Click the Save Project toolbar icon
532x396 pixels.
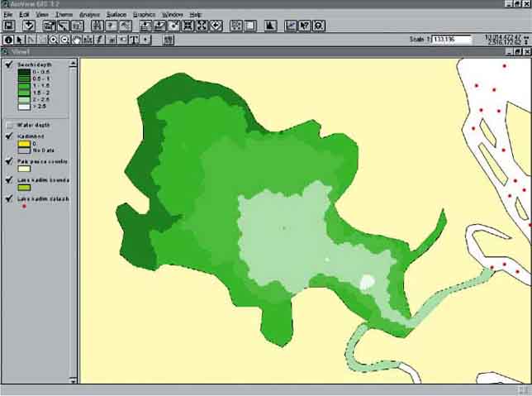click(x=9, y=26)
